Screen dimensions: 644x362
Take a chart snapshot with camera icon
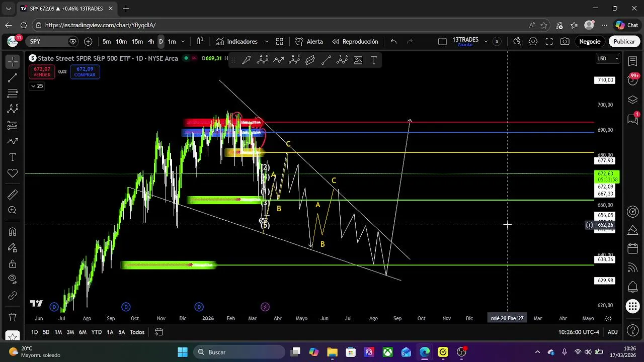pos(565,42)
